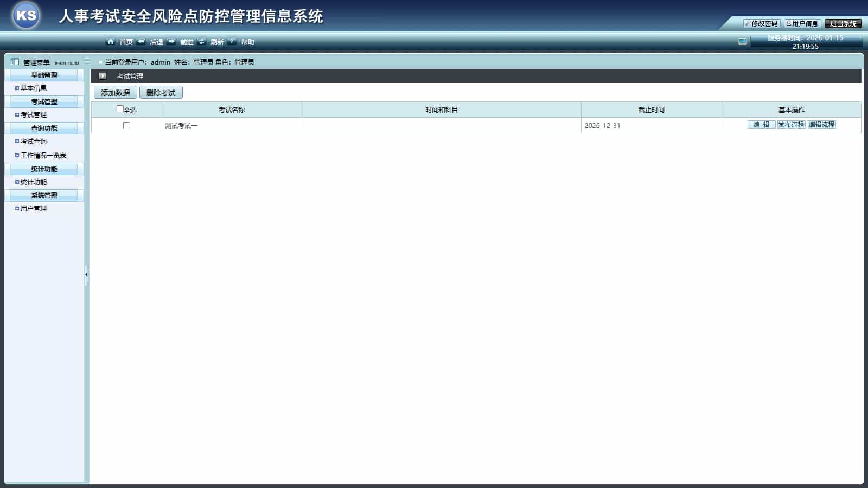The height and width of the screenshot is (488, 868).
Task: Open 用户管理 in the sidebar
Action: (34, 209)
